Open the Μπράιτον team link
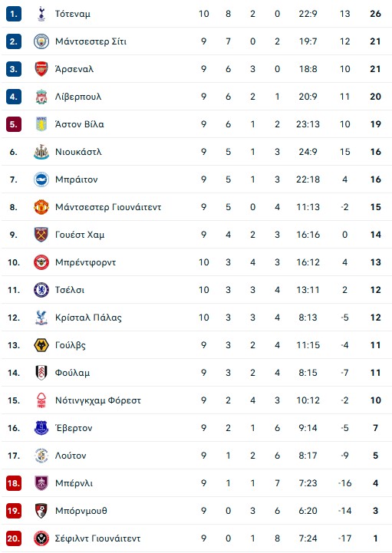392x553 pixels. 76,179
